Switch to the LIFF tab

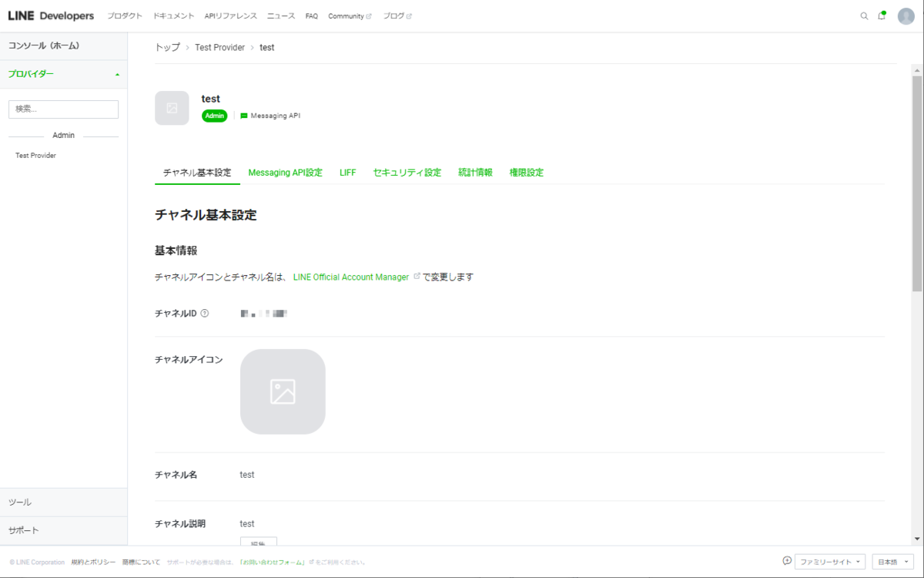348,173
